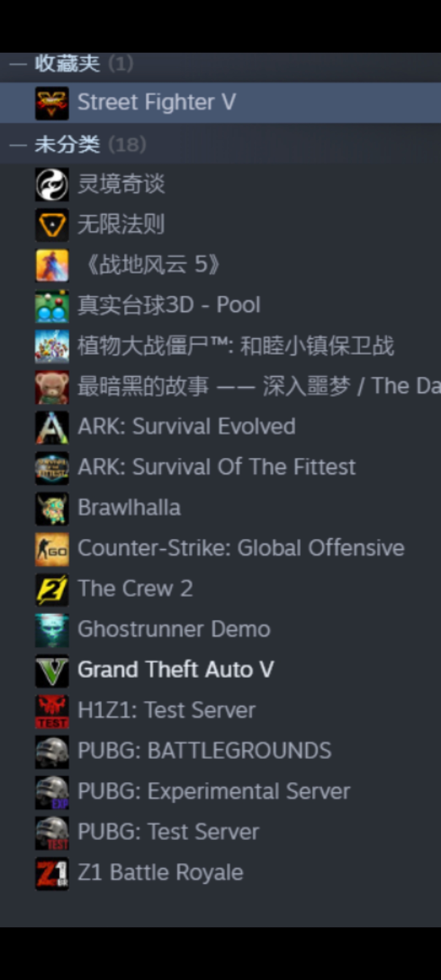This screenshot has width=441, height=980.
Task: Select 真实台球3D - Pool in library
Action: point(220,305)
